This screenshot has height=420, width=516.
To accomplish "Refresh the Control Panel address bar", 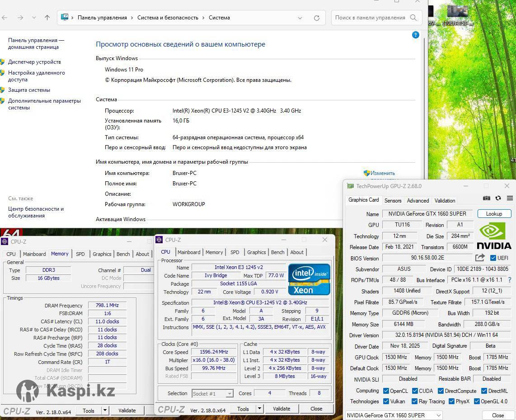I will pyautogui.click(x=317, y=18).
